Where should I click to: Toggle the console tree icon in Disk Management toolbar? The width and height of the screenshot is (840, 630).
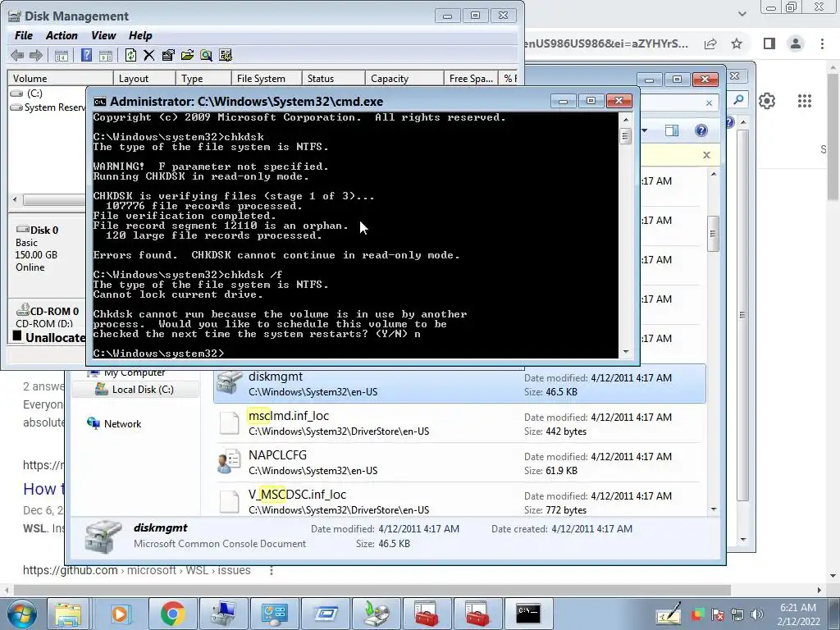point(62,55)
